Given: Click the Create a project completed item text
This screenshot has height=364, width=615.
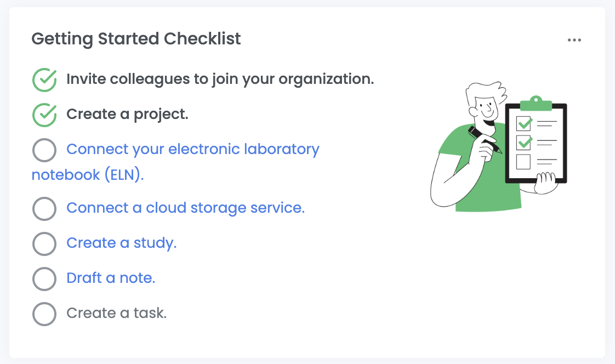Looking at the screenshot, I should coord(127,115).
